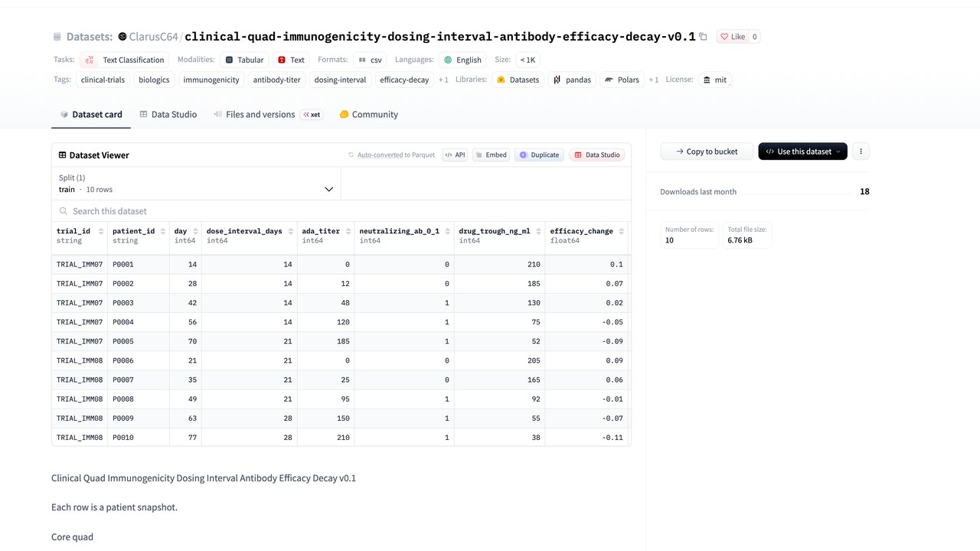This screenshot has width=980, height=551.
Task: Show more tags with the +1 after efficacy-decay
Action: coord(443,80)
